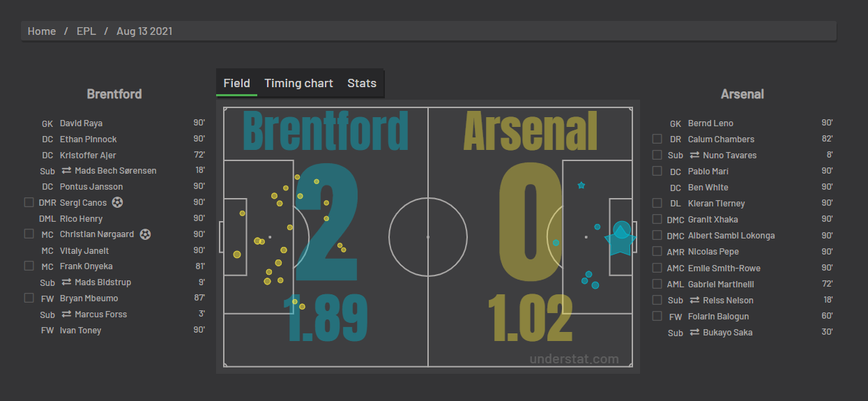Click the small cyan star shot marker
Screen dimensions: 868x401
581,186
